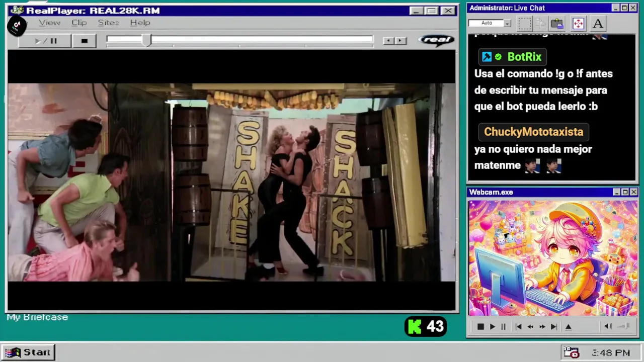The image size is (644, 362).
Task: Stop playback in RealPlayer
Action: [x=84, y=41]
